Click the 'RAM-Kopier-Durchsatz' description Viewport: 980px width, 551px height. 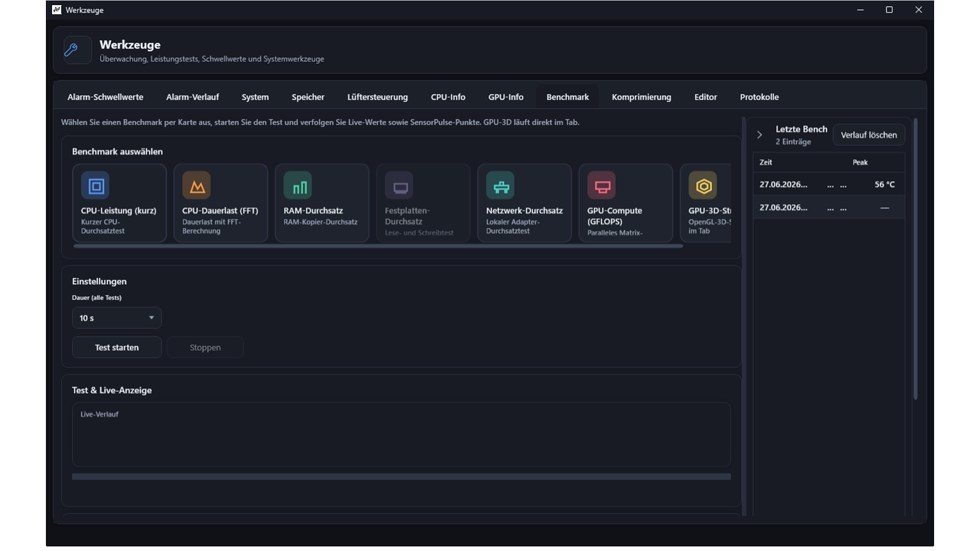321,222
